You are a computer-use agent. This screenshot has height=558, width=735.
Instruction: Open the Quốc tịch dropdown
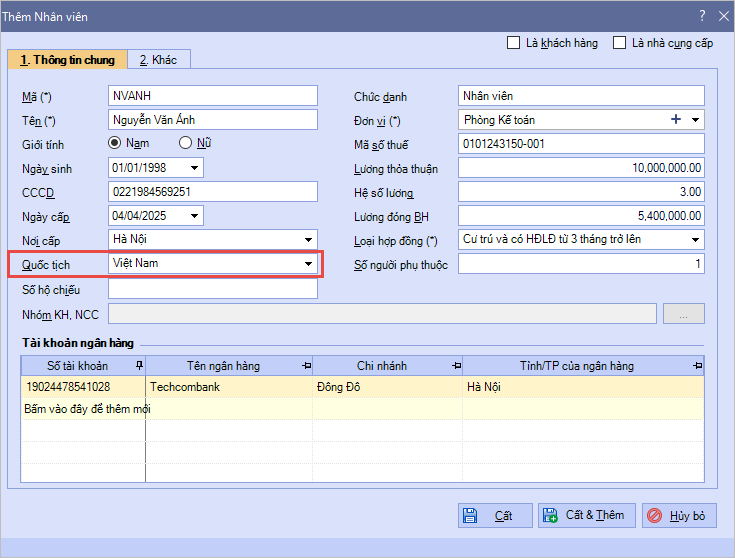pyautogui.click(x=308, y=264)
